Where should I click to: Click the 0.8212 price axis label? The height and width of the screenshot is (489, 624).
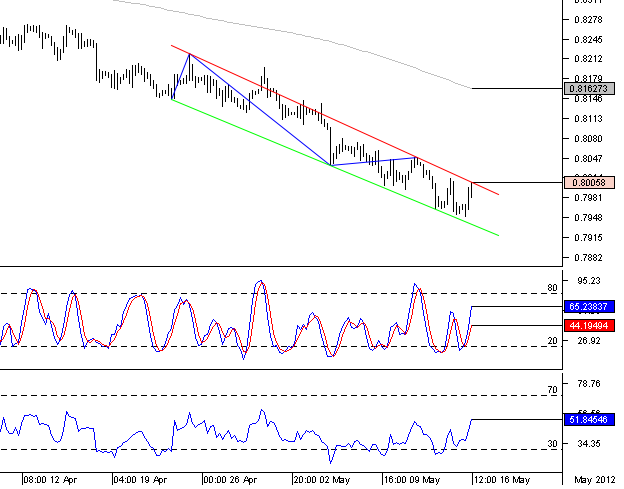(x=588, y=59)
